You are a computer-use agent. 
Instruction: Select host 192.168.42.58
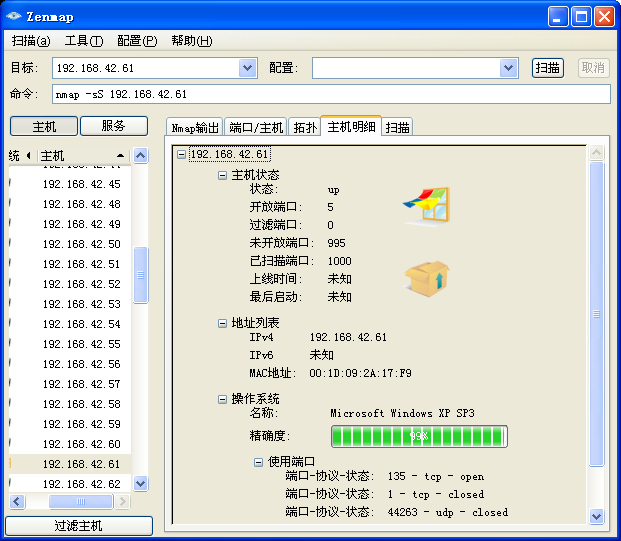click(x=82, y=404)
